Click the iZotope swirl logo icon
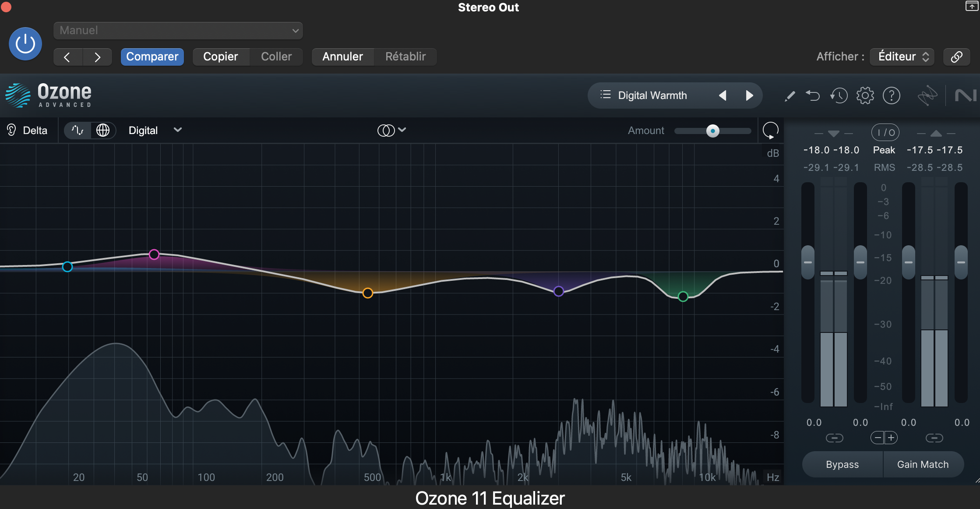 click(927, 95)
